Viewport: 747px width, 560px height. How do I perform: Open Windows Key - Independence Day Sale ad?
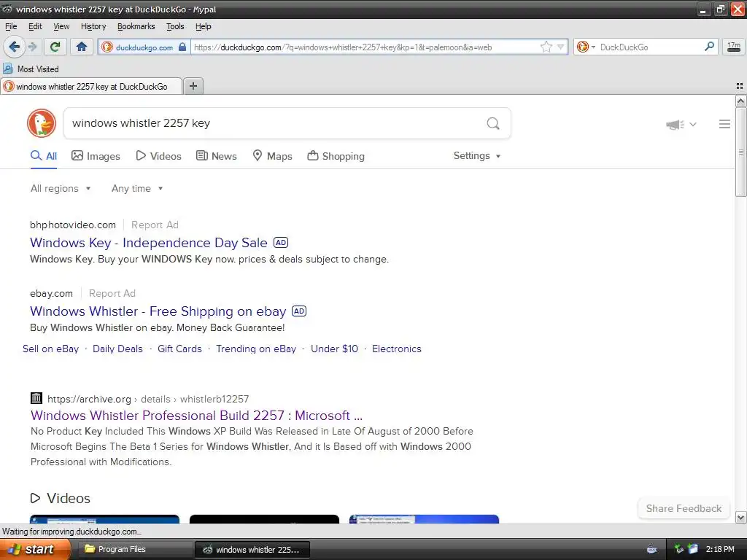pos(149,243)
